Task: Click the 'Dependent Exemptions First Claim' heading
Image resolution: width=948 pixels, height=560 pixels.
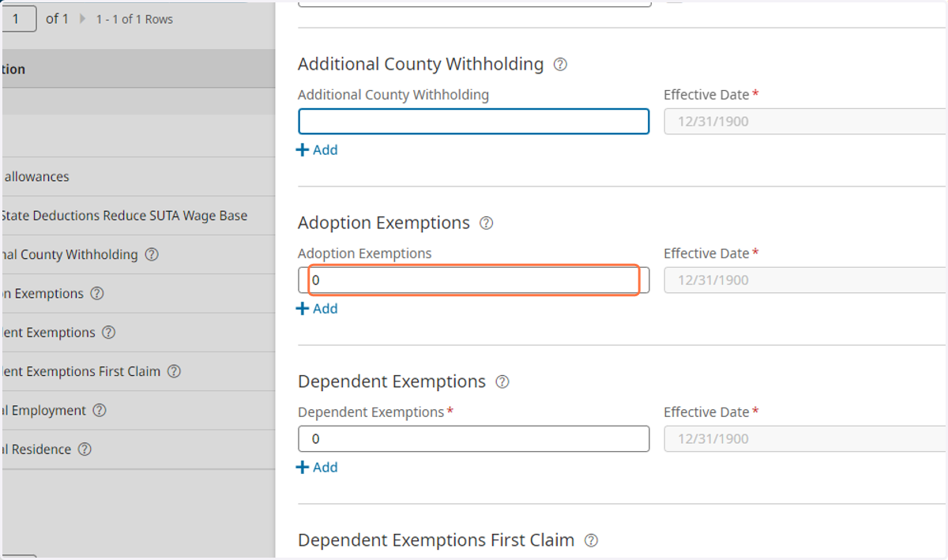Action: (436, 540)
